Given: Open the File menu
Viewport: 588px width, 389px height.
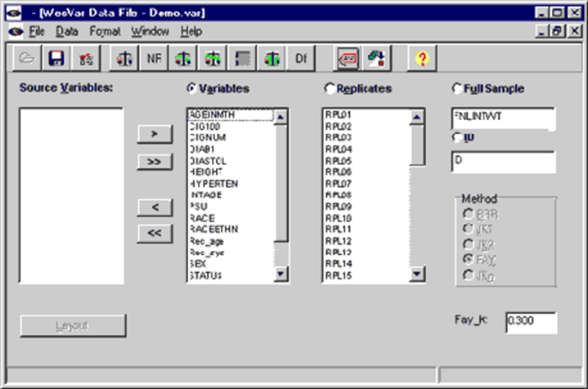Looking at the screenshot, I should click(37, 32).
